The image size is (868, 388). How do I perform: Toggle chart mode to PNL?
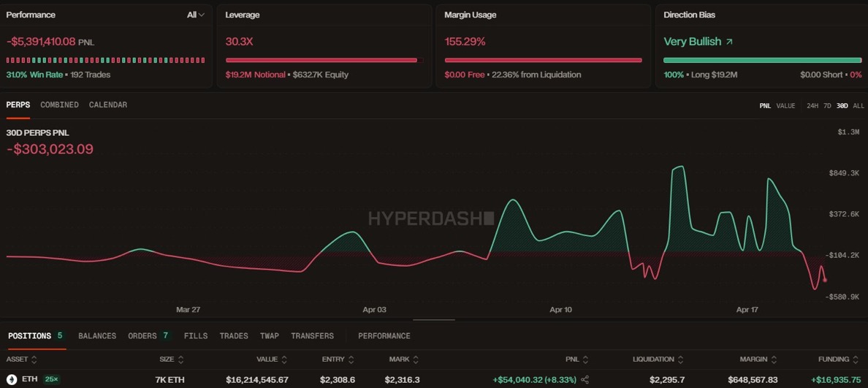[765, 106]
